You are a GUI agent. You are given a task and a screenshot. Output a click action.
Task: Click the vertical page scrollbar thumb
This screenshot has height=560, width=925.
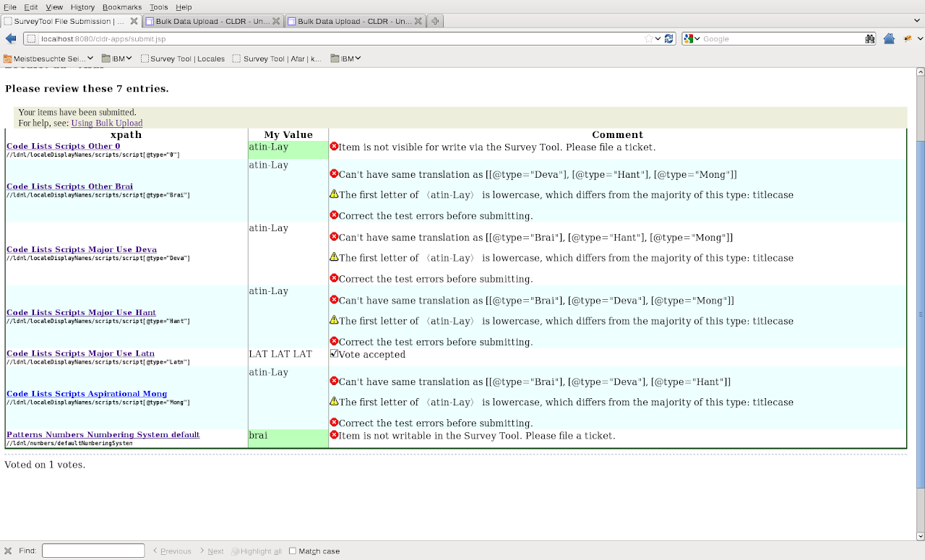click(920, 314)
